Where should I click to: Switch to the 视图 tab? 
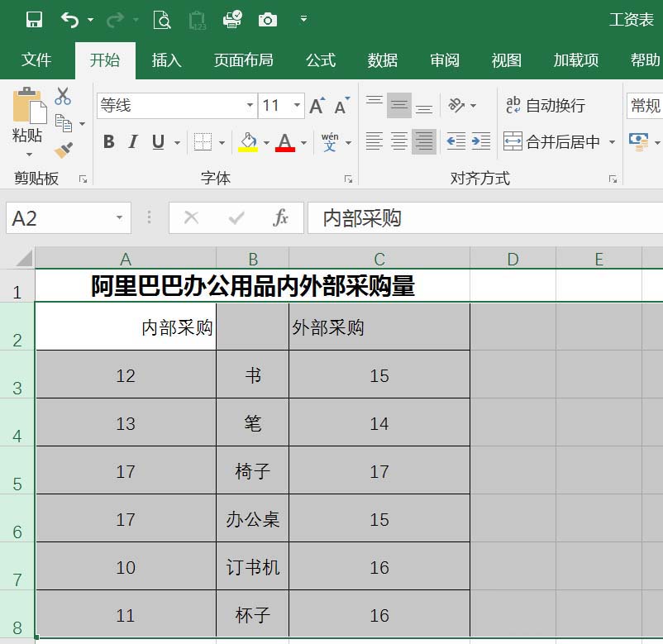point(506,60)
